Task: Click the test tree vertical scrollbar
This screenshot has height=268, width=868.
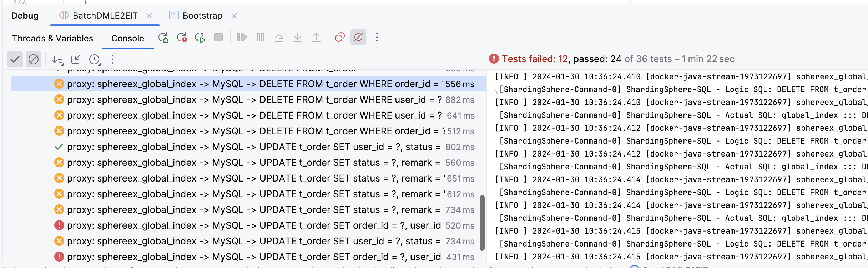Action: click(482, 222)
